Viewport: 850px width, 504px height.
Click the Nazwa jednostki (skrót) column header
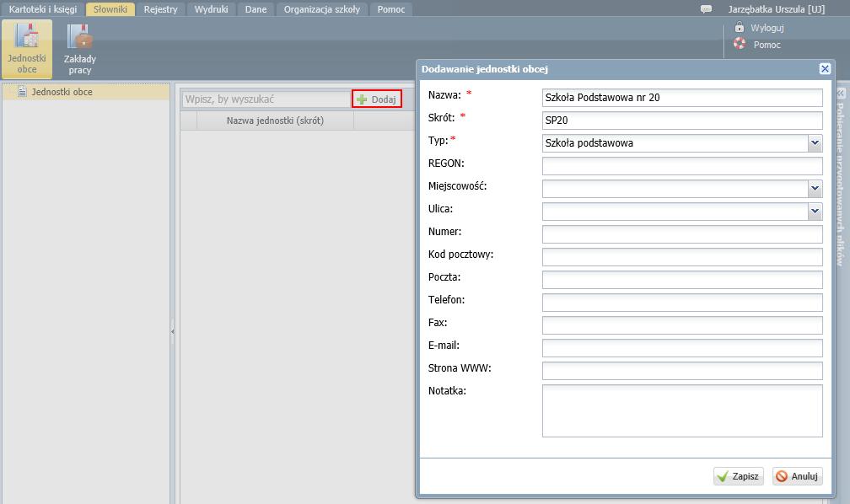pos(275,121)
